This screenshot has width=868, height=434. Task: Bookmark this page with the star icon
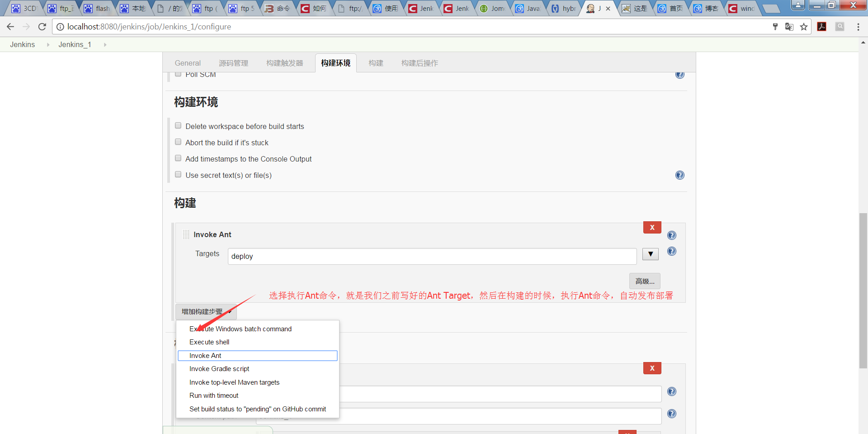pos(804,27)
